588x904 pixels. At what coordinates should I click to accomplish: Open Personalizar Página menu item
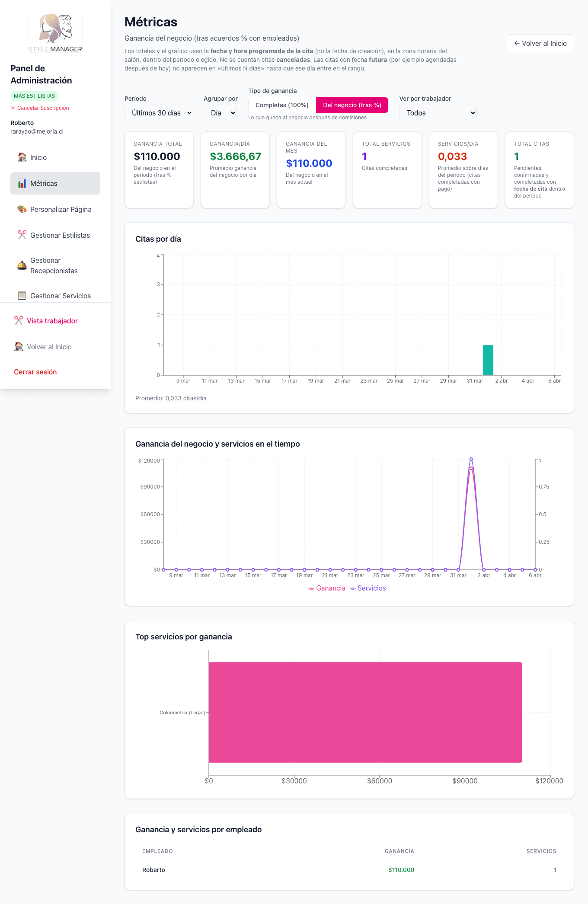61,209
